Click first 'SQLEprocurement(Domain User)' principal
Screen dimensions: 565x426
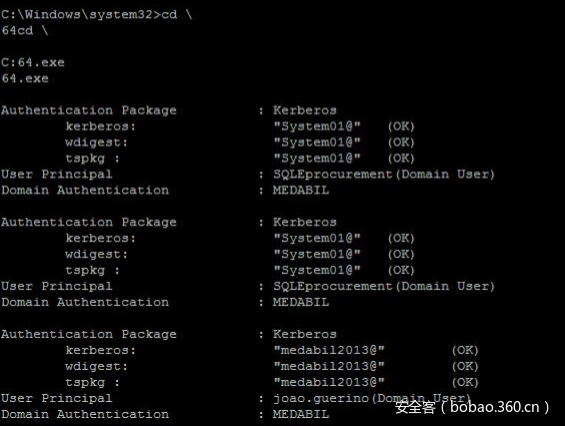[x=384, y=174]
